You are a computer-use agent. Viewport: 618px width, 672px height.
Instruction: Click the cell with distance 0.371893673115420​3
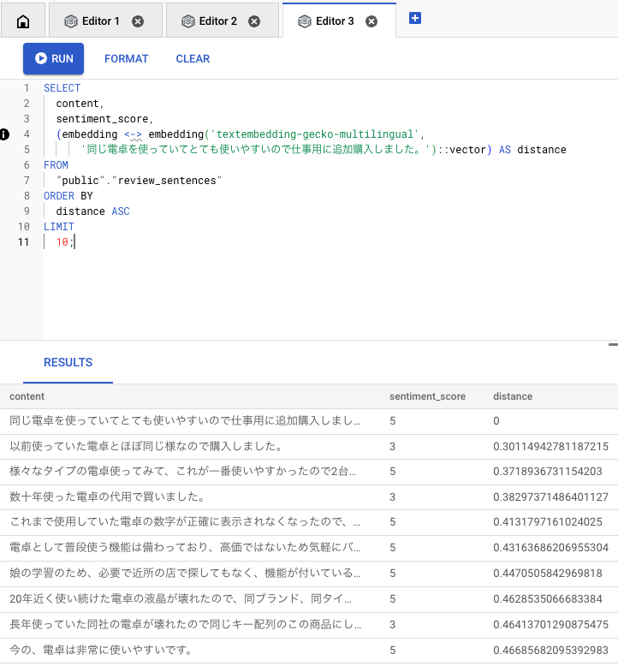(548, 472)
